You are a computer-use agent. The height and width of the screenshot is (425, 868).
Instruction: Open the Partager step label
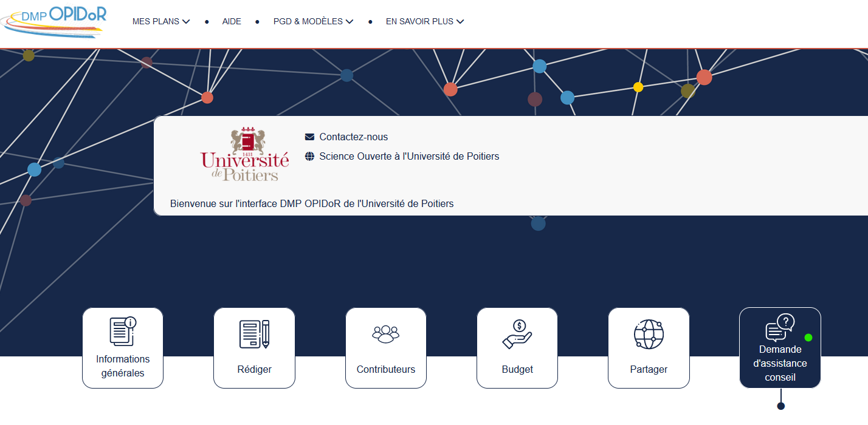click(x=649, y=369)
